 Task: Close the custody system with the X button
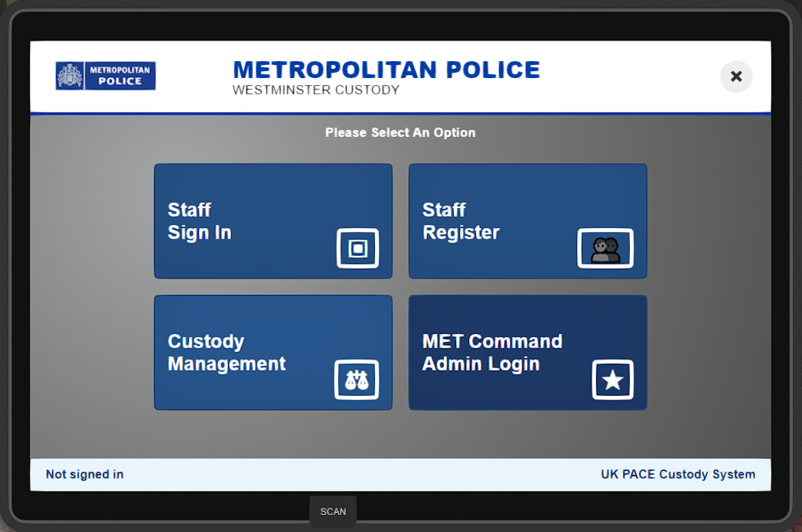[x=736, y=77]
